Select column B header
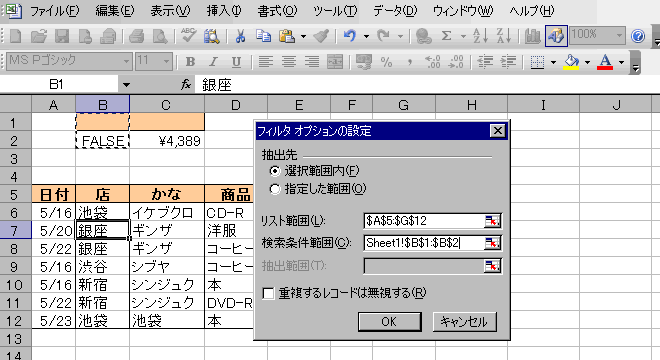 pyautogui.click(x=102, y=104)
